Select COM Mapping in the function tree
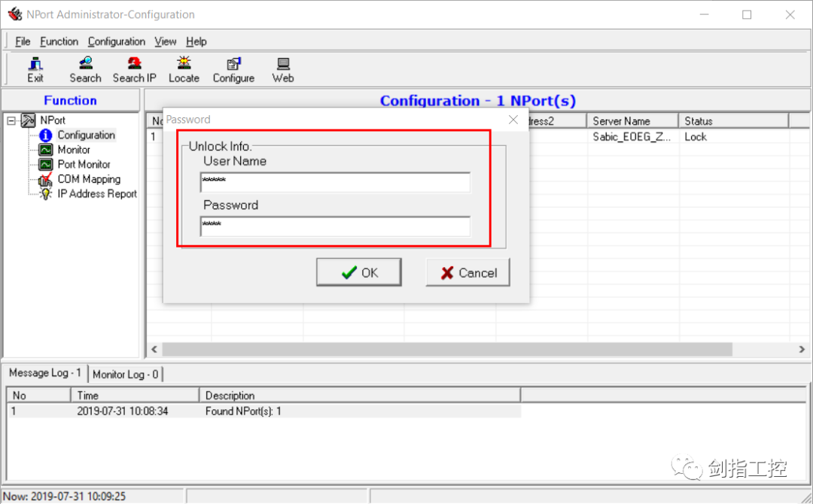Screen dimensions: 813x504 [x=89, y=179]
